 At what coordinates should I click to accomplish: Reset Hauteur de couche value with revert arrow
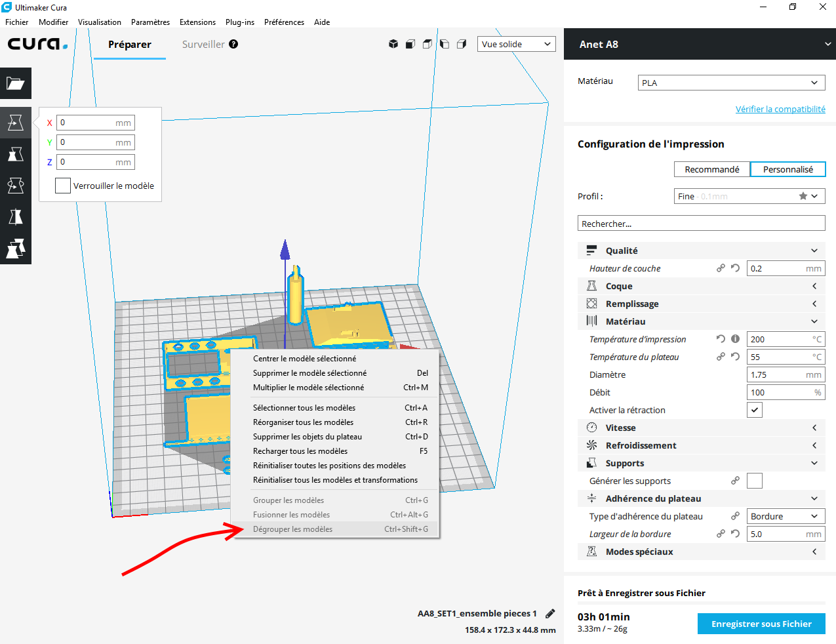coord(735,268)
